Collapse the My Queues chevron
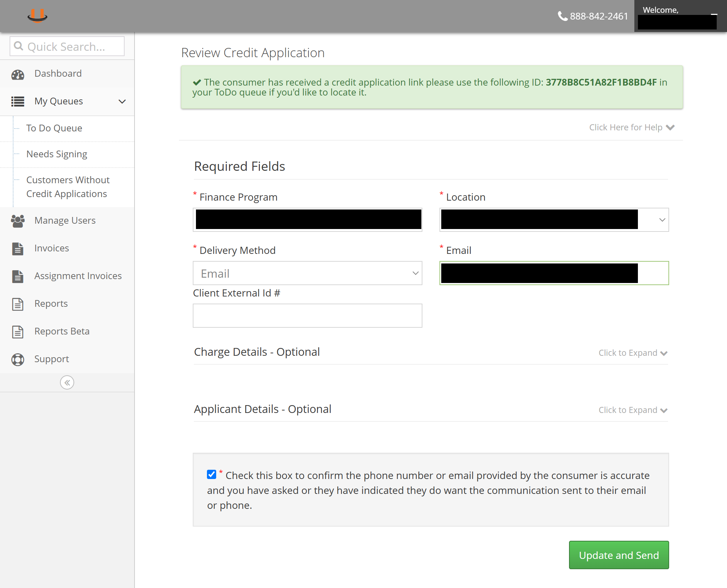727x588 pixels. click(122, 102)
